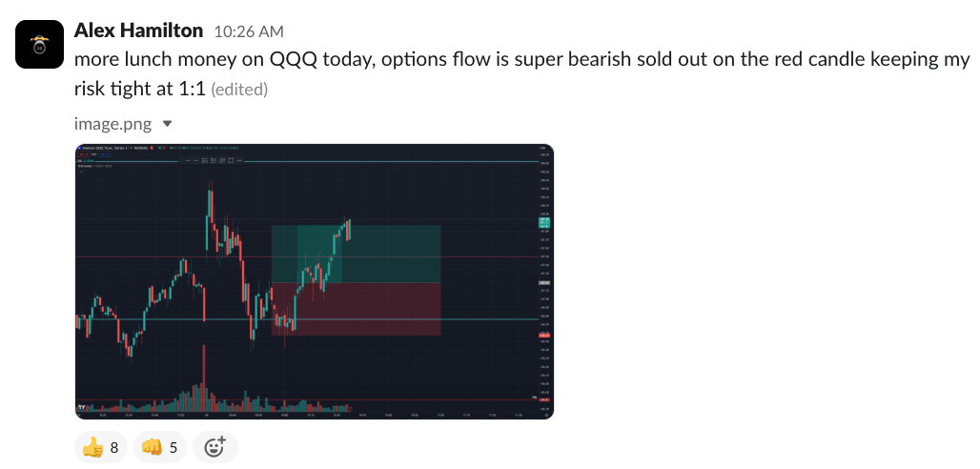This screenshot has width=980, height=469.
Task: Click the image.png file name
Action: pos(112,124)
